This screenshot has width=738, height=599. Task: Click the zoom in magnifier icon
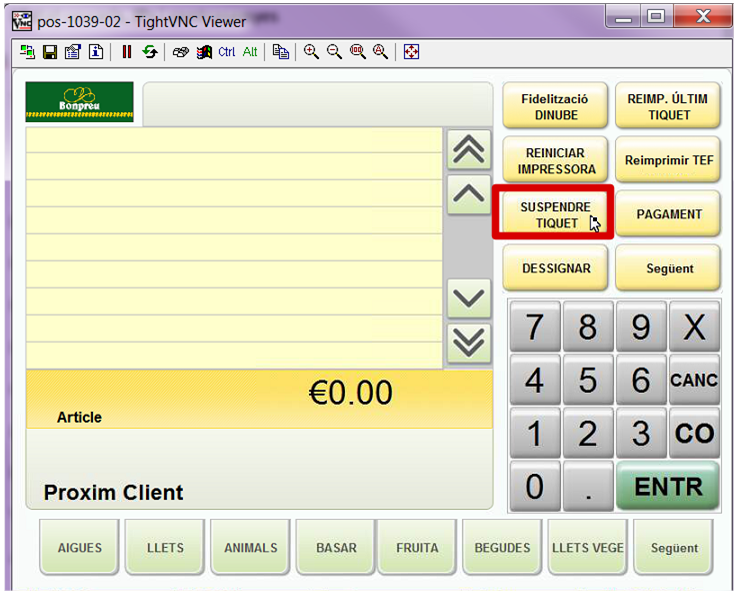click(311, 52)
